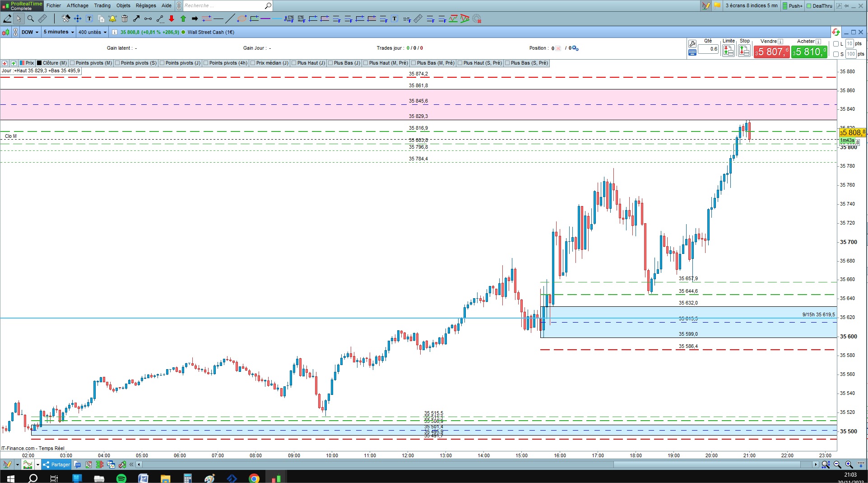Toggle the Prix checkbox
Screen dimensions: 868x483
[23, 63]
